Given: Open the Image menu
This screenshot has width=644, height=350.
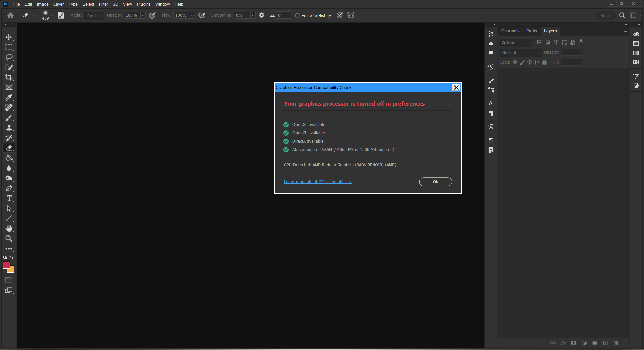Looking at the screenshot, I should point(43,4).
